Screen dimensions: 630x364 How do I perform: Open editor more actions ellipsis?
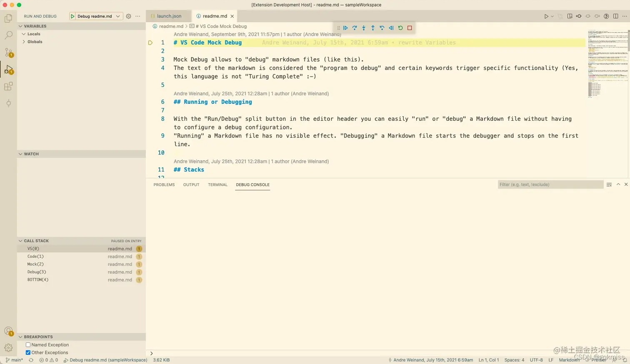point(624,16)
